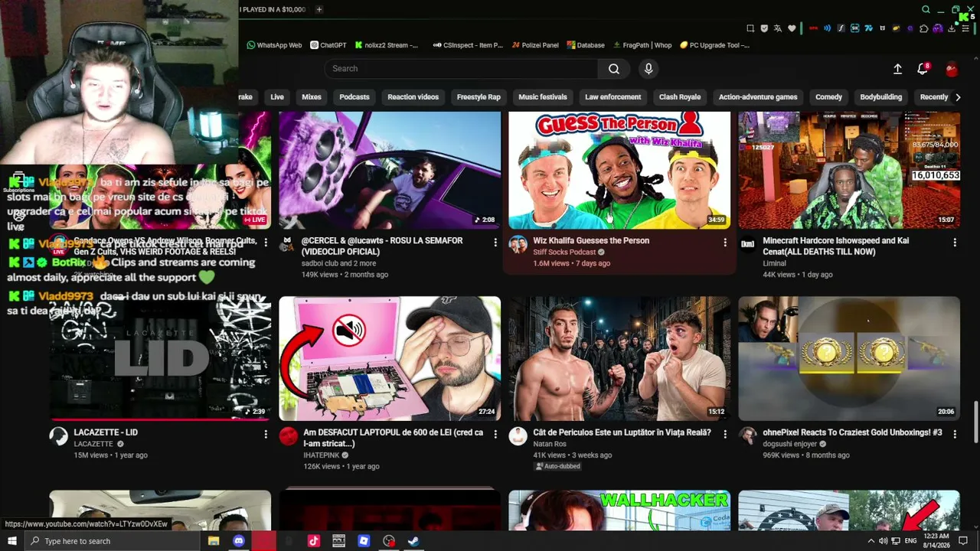Screen dimensions: 980x551
Task: Open the Discord icon in the taskbar
Action: point(238,541)
